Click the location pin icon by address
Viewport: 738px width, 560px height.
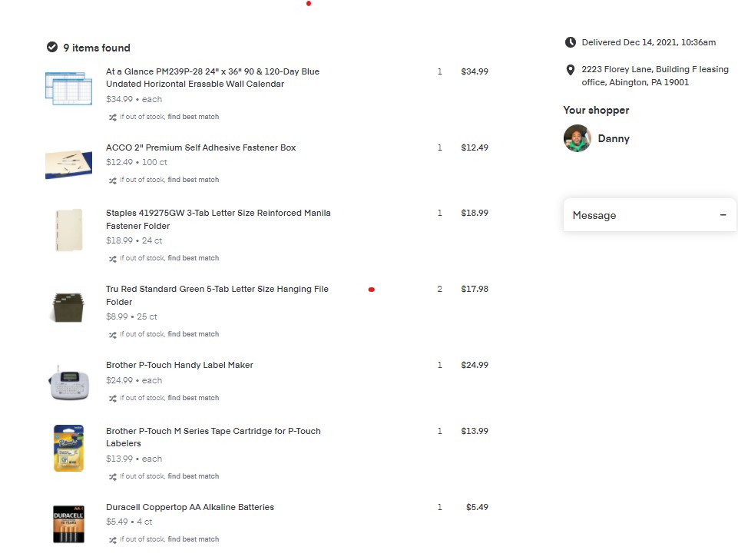pos(571,70)
